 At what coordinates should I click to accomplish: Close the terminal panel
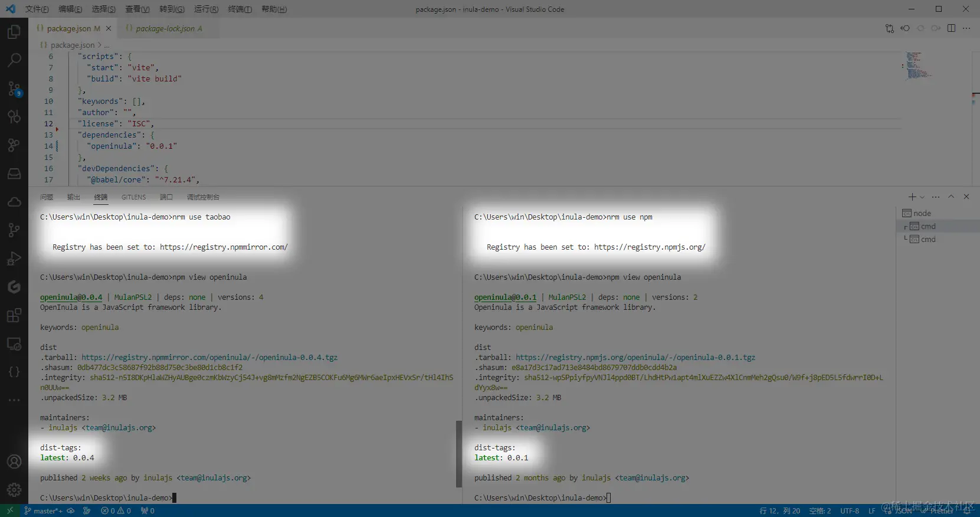(966, 197)
